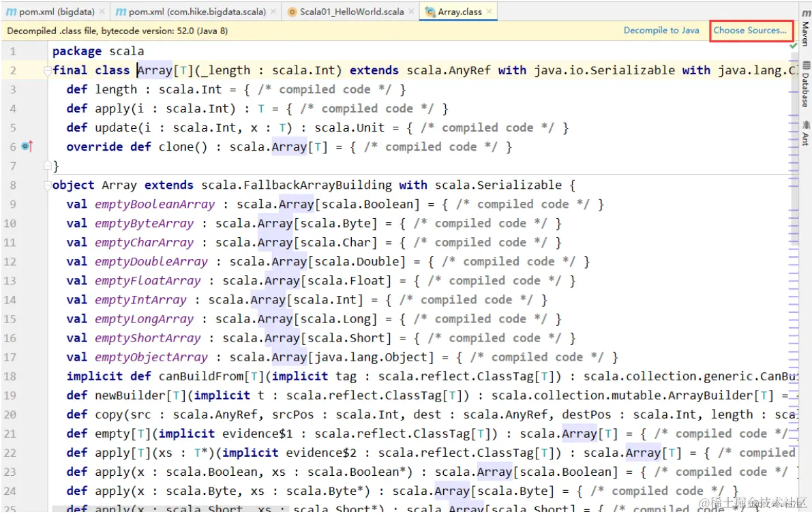The height and width of the screenshot is (514, 812).
Task: Click the green inspection checkmark indicator
Action: point(794,46)
